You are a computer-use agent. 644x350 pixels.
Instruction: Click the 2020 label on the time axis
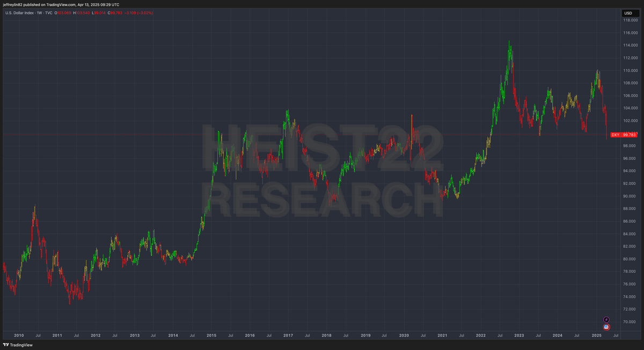404,336
